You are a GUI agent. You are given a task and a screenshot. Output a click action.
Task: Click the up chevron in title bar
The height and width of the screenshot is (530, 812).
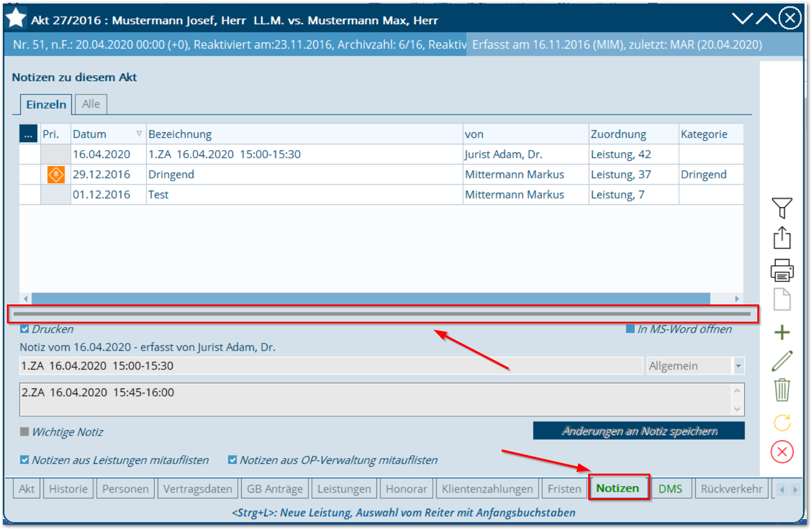tap(766, 18)
